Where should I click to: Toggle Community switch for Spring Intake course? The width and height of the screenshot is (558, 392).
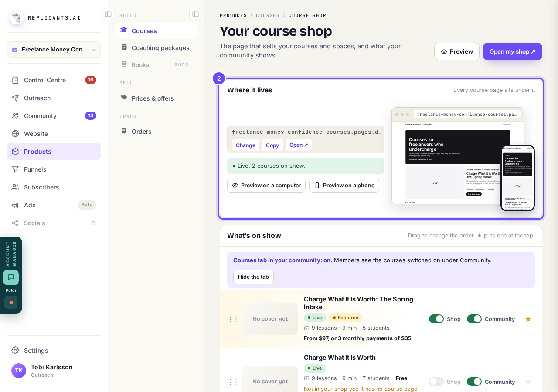474,319
